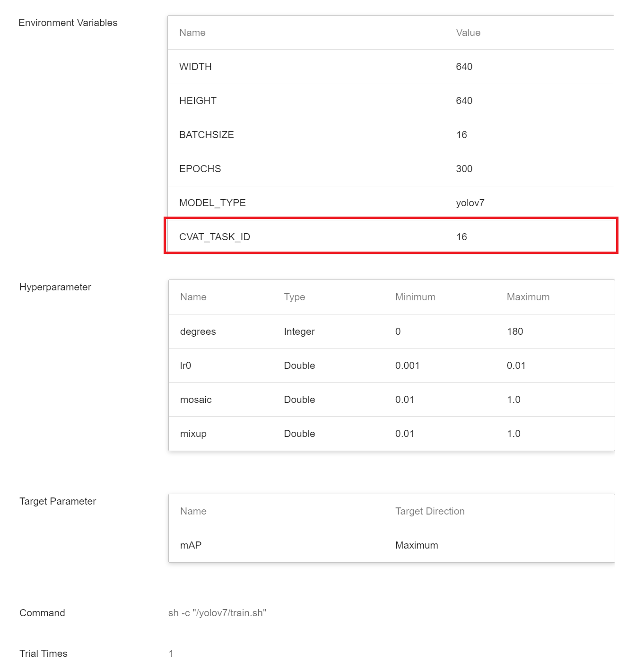Click the Trial Times value field

point(171,654)
